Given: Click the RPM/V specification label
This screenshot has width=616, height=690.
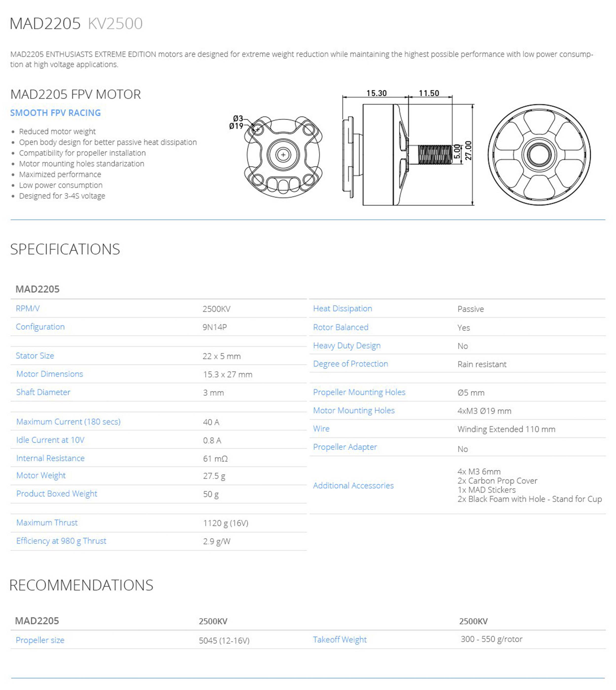Looking at the screenshot, I should tap(27, 308).
